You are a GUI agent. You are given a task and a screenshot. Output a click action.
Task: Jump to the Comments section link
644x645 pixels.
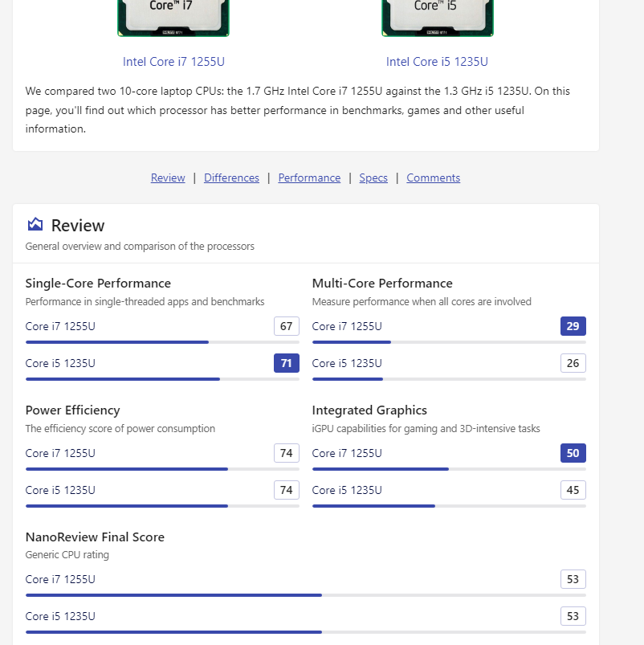point(433,178)
